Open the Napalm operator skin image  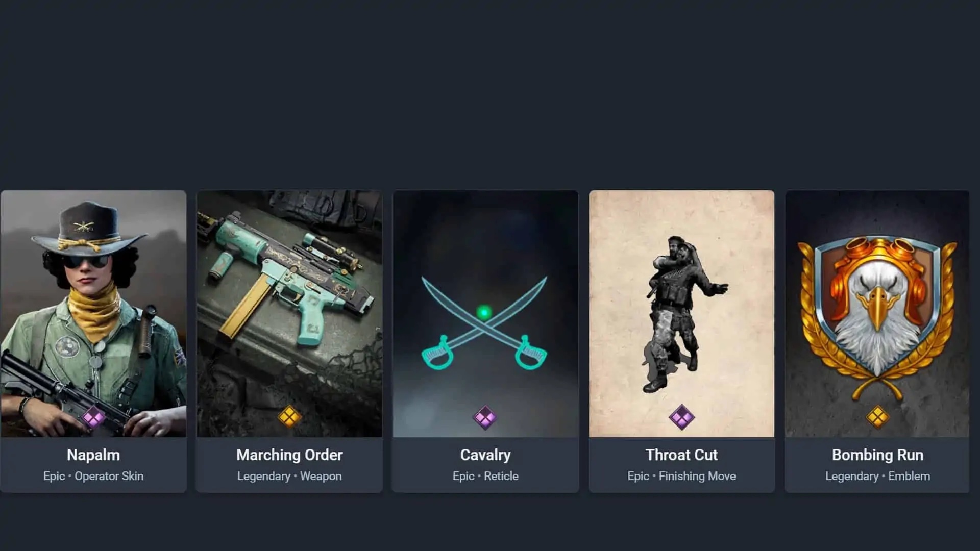[93, 313]
